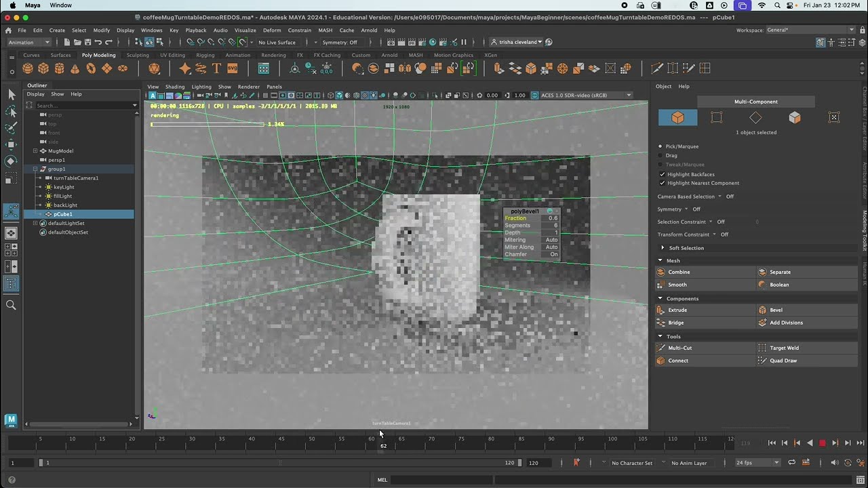Open the viewport Renderer menu
868x488 pixels.
click(249, 87)
